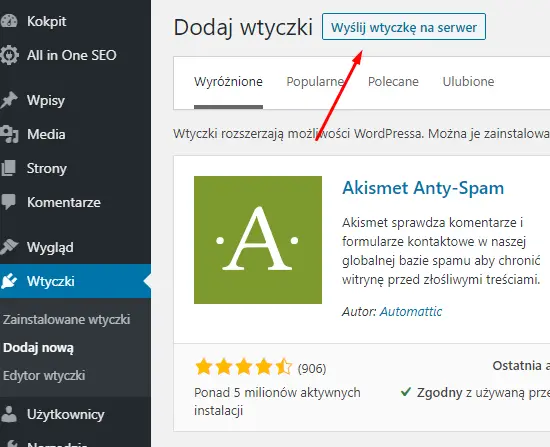Switch to the Popularne tab
550x447 pixels.
(315, 81)
